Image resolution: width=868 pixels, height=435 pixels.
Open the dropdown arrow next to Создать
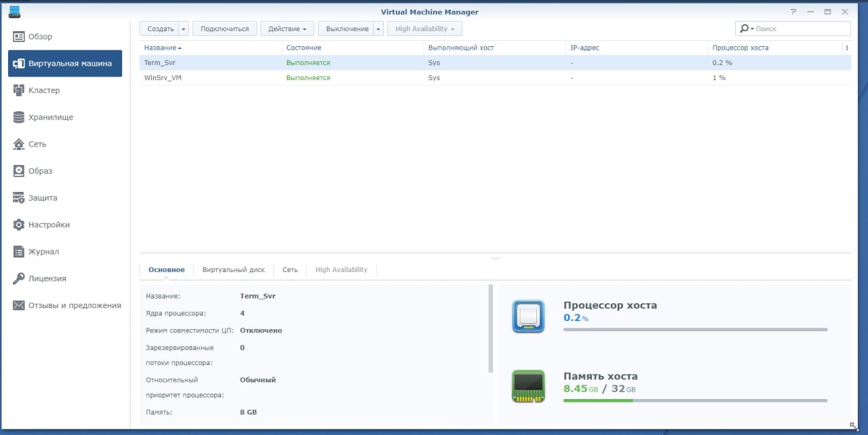[x=184, y=29]
